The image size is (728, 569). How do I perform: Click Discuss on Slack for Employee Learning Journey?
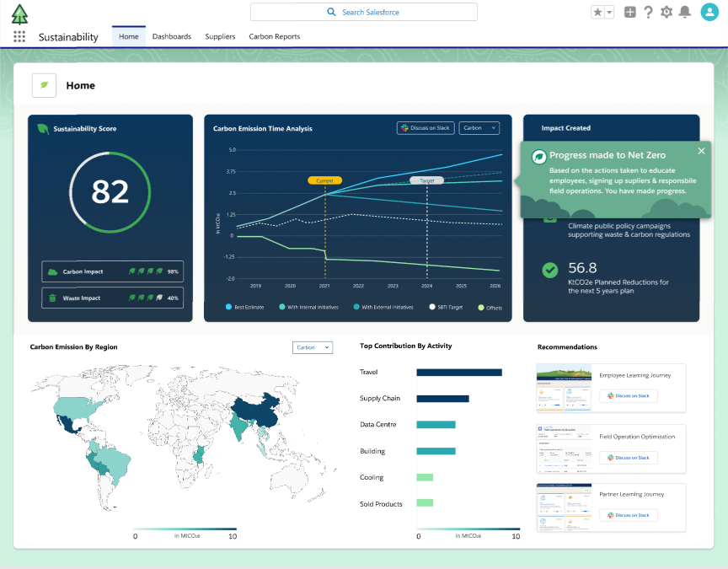pos(628,396)
